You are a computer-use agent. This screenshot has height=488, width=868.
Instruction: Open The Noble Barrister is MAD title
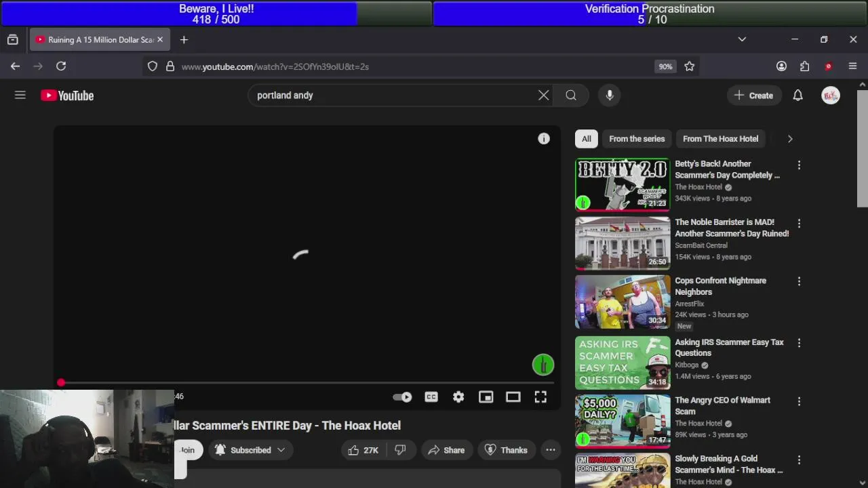pos(732,228)
